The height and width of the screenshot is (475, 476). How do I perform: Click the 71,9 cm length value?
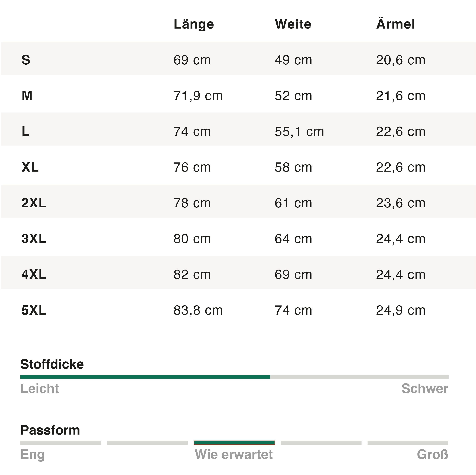198,96
